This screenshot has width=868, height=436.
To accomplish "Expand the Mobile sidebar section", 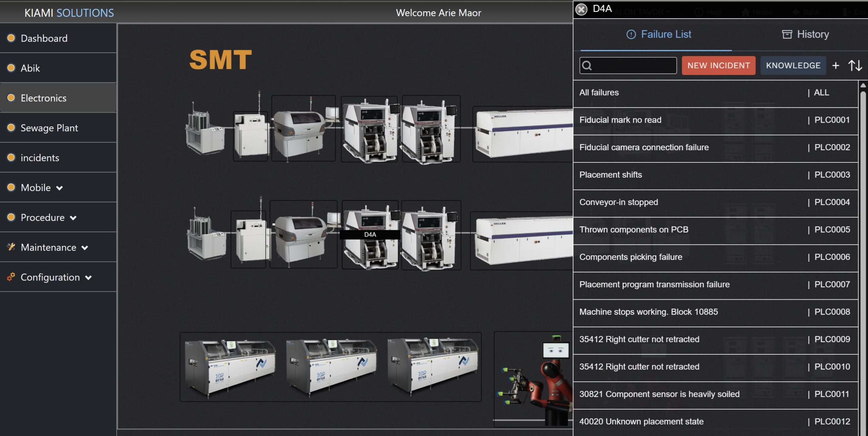I will coord(59,187).
